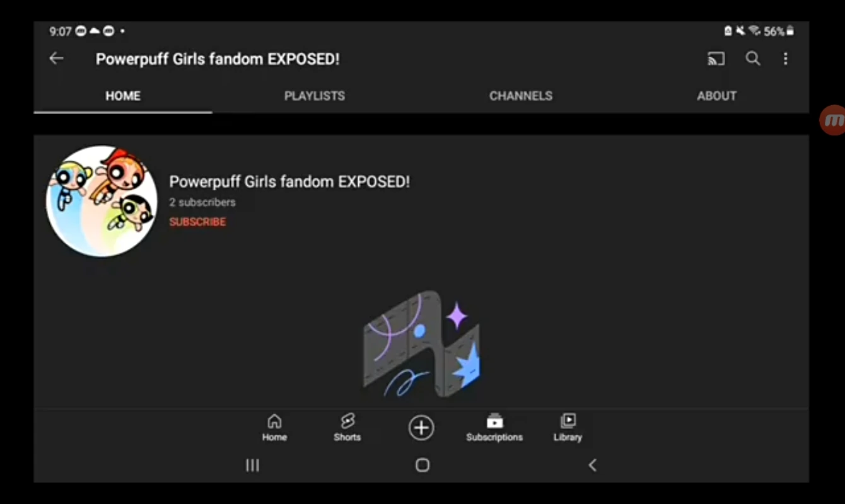Open the Cast to device icon
This screenshot has height=504, width=845.
[x=716, y=59]
